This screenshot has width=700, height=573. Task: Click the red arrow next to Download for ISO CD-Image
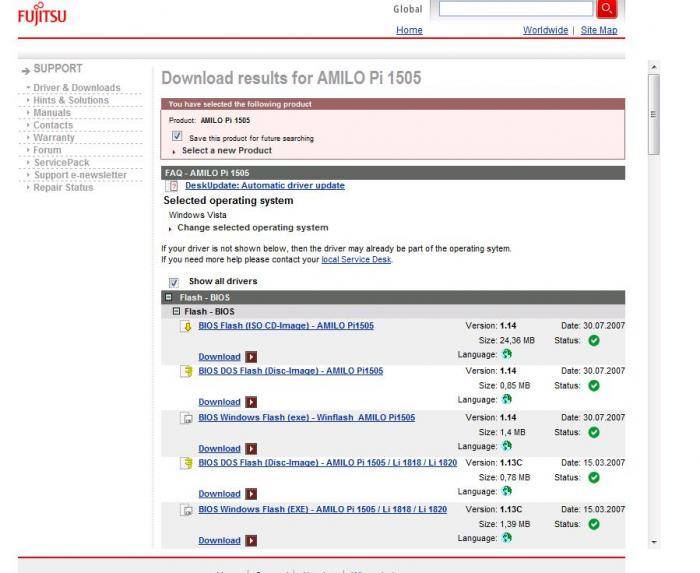(251, 357)
